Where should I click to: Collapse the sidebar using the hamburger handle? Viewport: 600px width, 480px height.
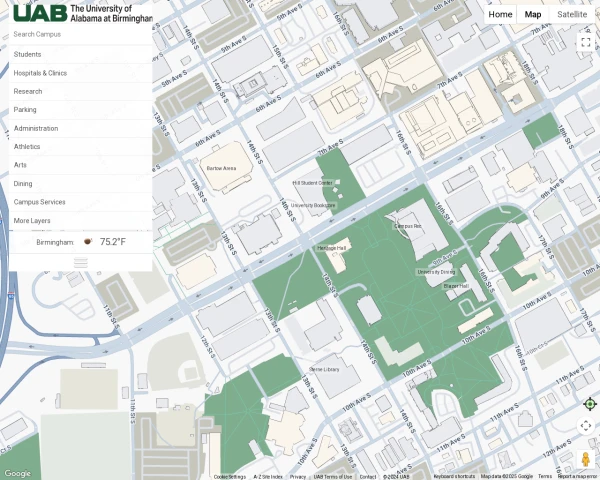81,263
